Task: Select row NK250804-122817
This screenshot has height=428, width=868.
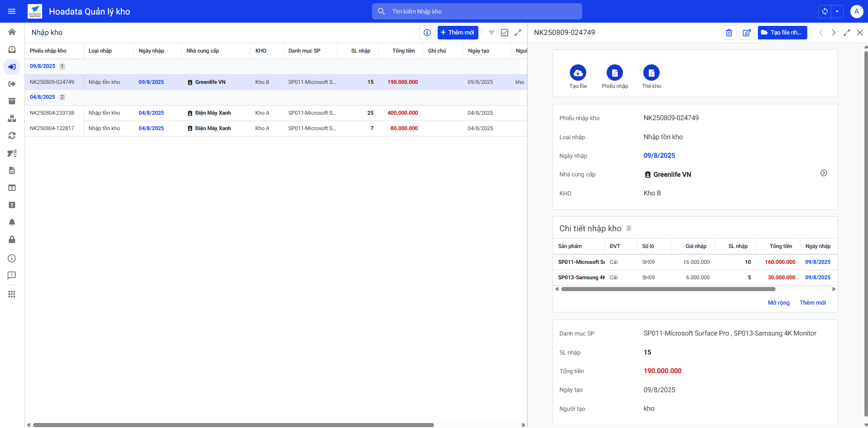Action: pyautogui.click(x=276, y=128)
